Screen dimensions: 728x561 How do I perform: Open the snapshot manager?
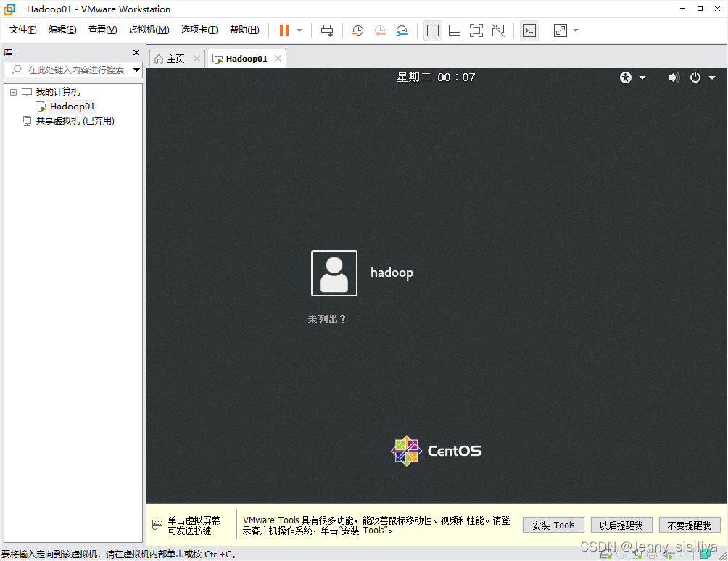[401, 30]
